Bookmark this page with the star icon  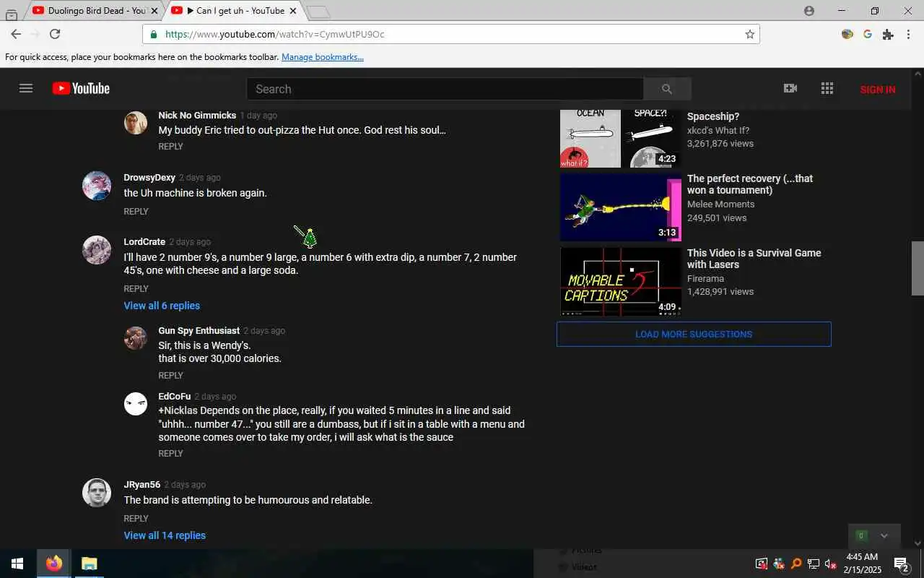750,34
